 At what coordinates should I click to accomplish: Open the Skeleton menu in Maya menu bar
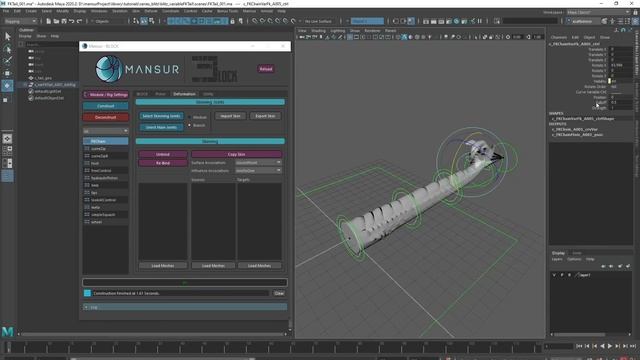point(120,11)
